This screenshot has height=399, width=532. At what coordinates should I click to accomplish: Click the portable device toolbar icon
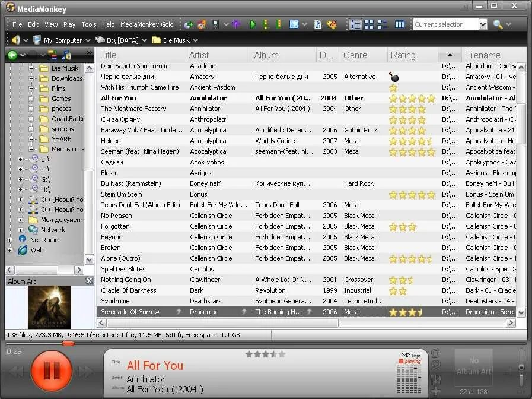215,24
